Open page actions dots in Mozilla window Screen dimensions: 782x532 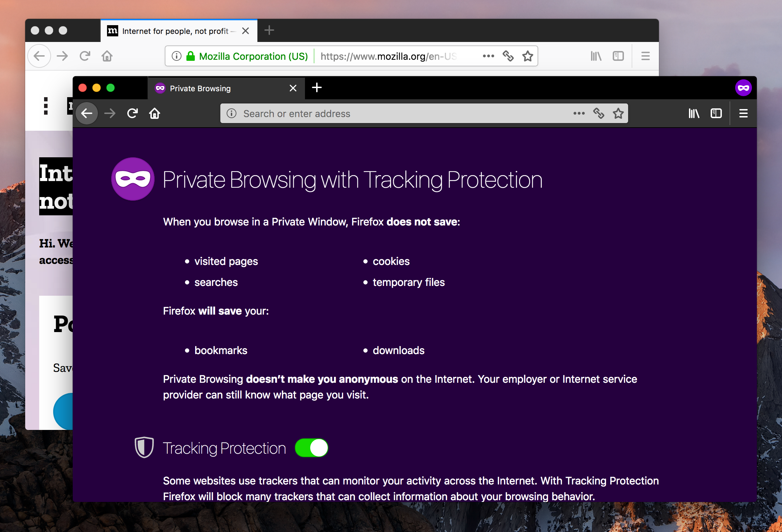(488, 56)
